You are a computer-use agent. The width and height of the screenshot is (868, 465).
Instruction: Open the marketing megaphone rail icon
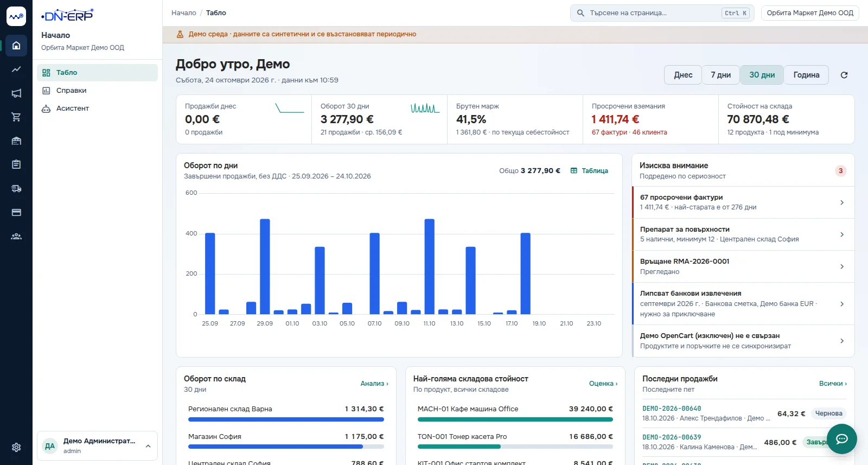[x=16, y=93]
